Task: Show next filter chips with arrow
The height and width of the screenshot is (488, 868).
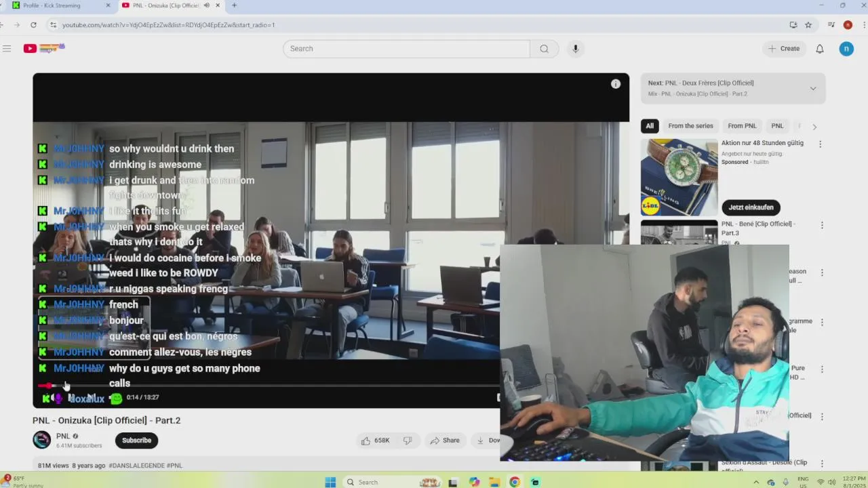Action: [x=814, y=126]
